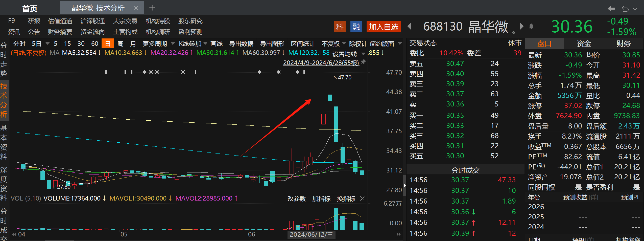
Task: Click the 买一 bid price 30.35
Action: (455, 115)
